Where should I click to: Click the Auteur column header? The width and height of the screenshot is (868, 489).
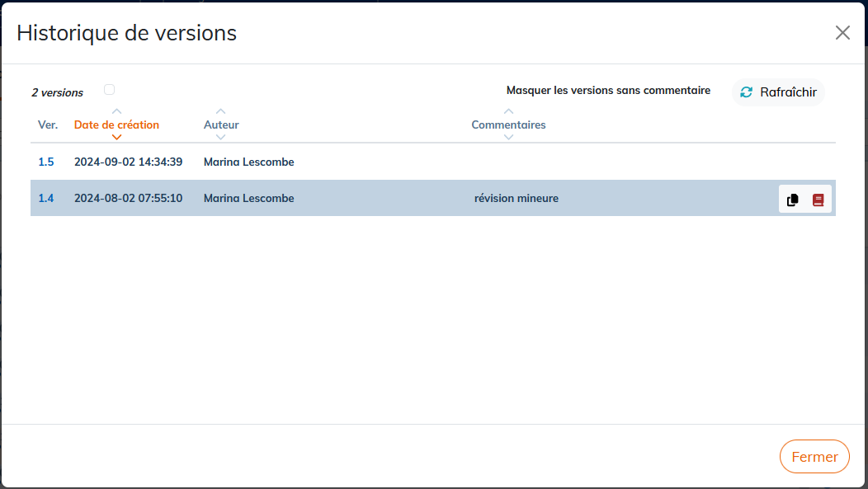[221, 125]
